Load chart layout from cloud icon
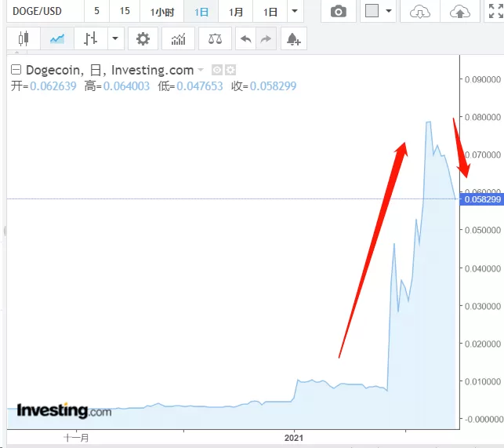 click(x=420, y=11)
